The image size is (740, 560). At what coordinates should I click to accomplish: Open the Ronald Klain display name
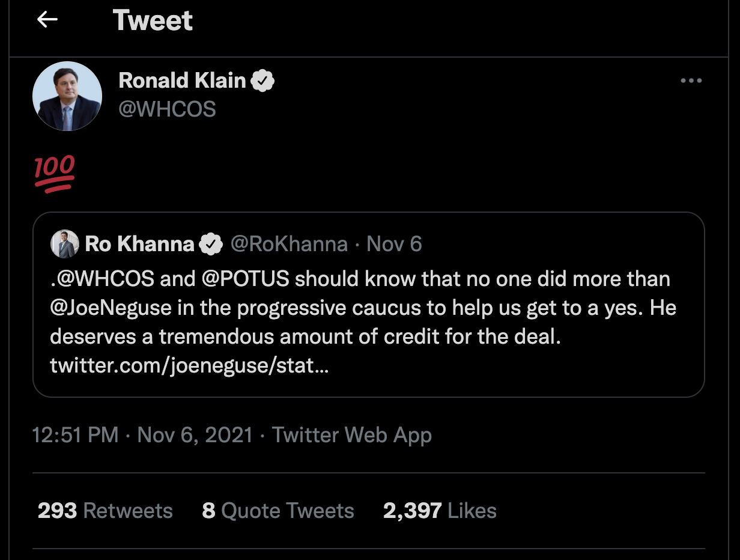(182, 81)
